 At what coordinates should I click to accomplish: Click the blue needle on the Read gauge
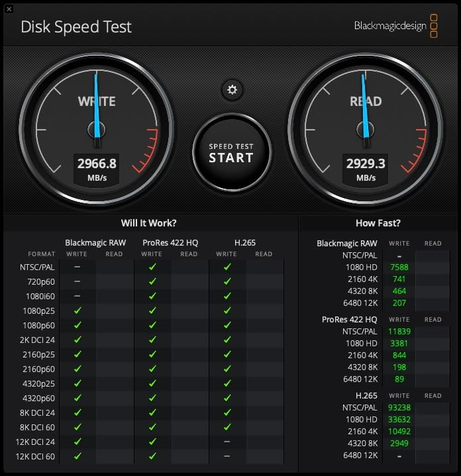coord(365,106)
